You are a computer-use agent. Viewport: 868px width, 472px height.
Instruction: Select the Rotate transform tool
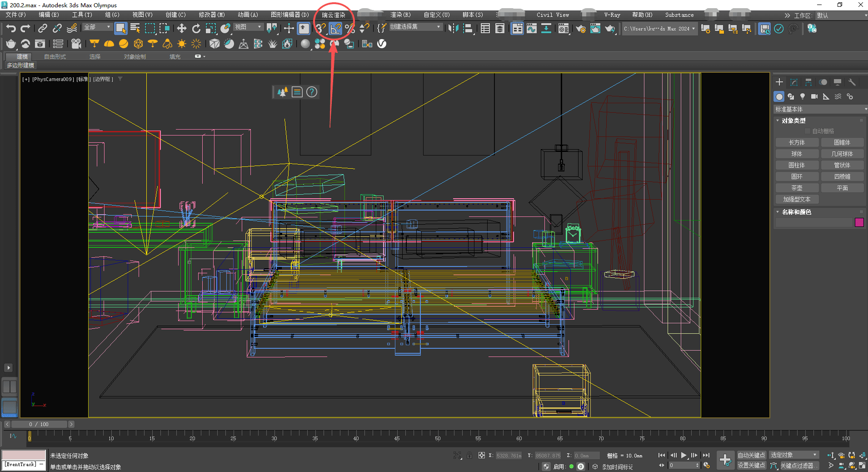click(196, 29)
